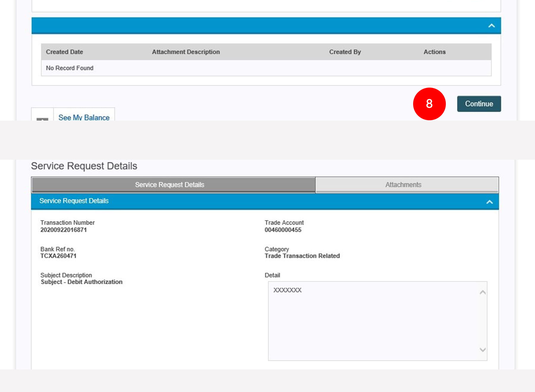Open the See My Balance link
This screenshot has width=535, height=392.
(84, 117)
